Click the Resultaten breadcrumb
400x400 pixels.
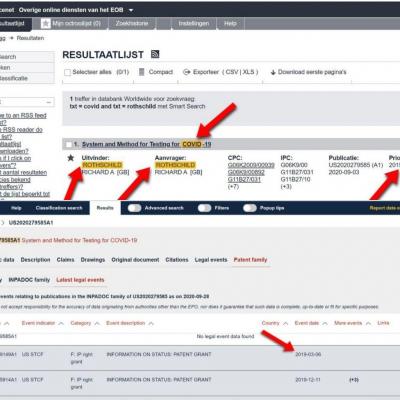[30, 38]
